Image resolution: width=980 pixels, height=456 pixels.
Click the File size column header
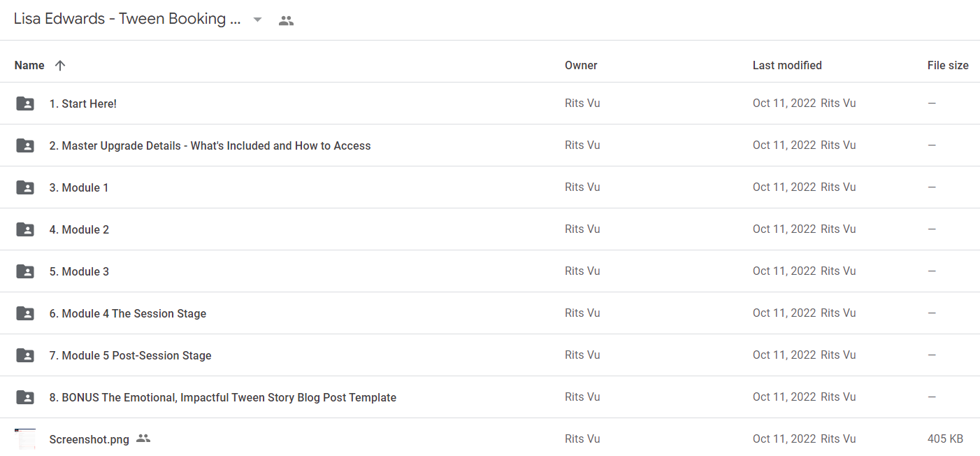pos(948,65)
